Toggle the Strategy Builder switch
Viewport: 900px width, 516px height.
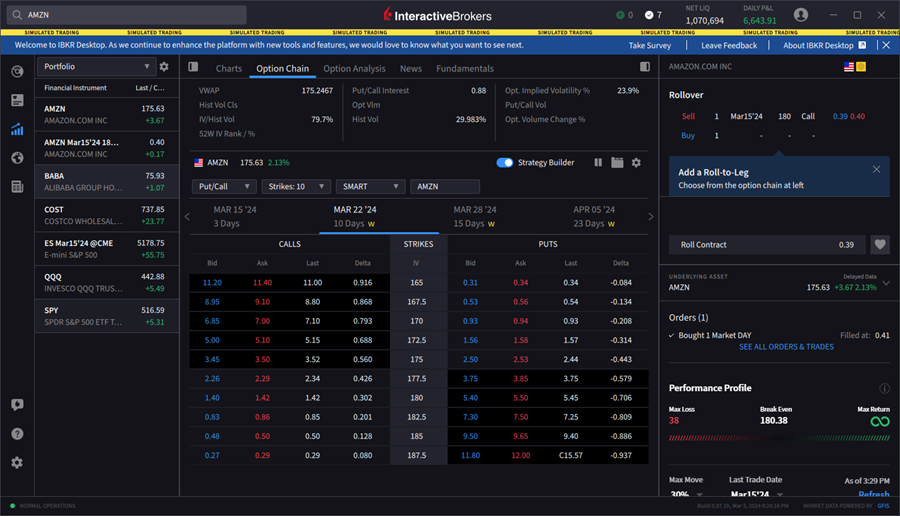[x=505, y=162]
